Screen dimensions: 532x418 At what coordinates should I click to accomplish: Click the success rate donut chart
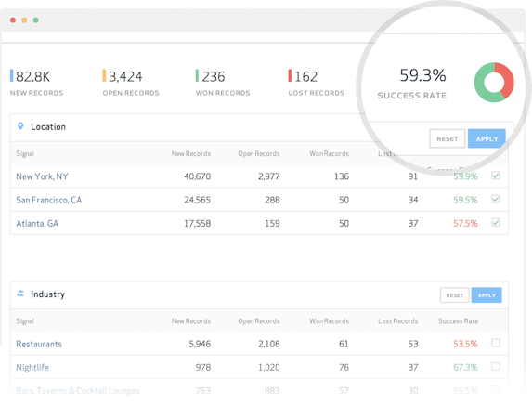[x=494, y=82]
